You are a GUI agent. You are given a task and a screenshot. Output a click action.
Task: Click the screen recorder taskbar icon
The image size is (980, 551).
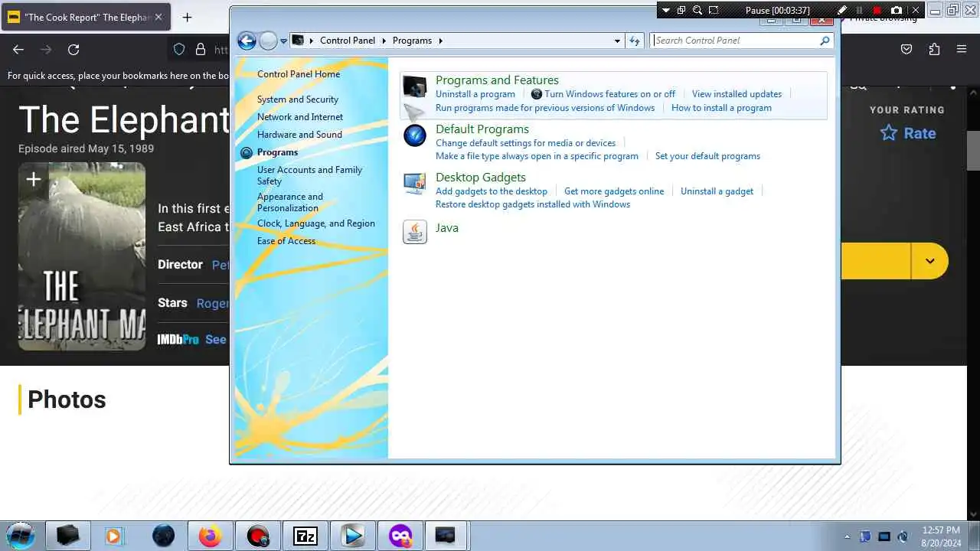point(258,536)
